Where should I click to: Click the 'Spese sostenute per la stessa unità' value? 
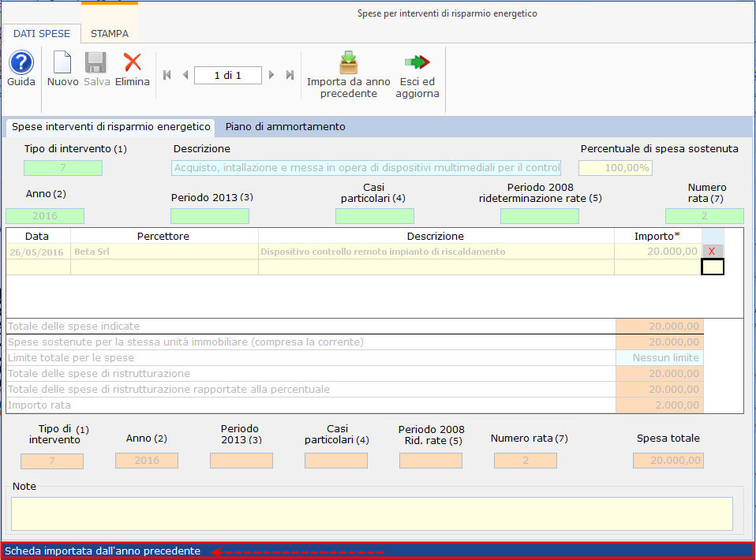click(x=660, y=342)
